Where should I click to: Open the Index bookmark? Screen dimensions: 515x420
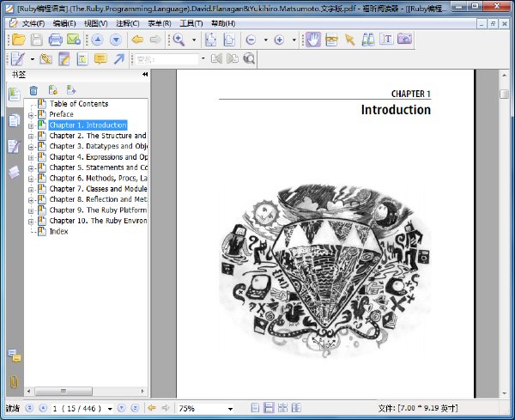click(58, 231)
